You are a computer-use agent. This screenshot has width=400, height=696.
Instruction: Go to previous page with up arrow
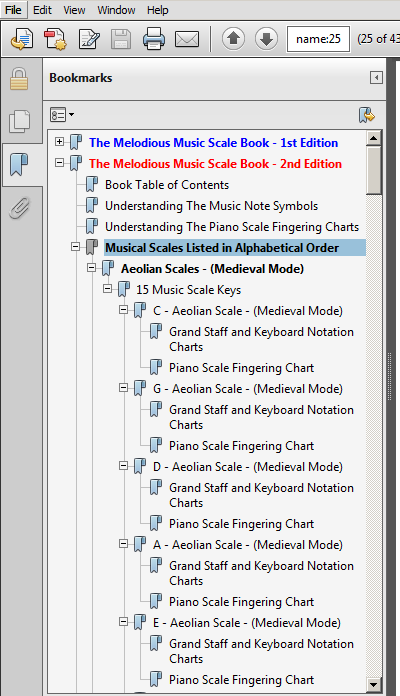[x=234, y=39]
